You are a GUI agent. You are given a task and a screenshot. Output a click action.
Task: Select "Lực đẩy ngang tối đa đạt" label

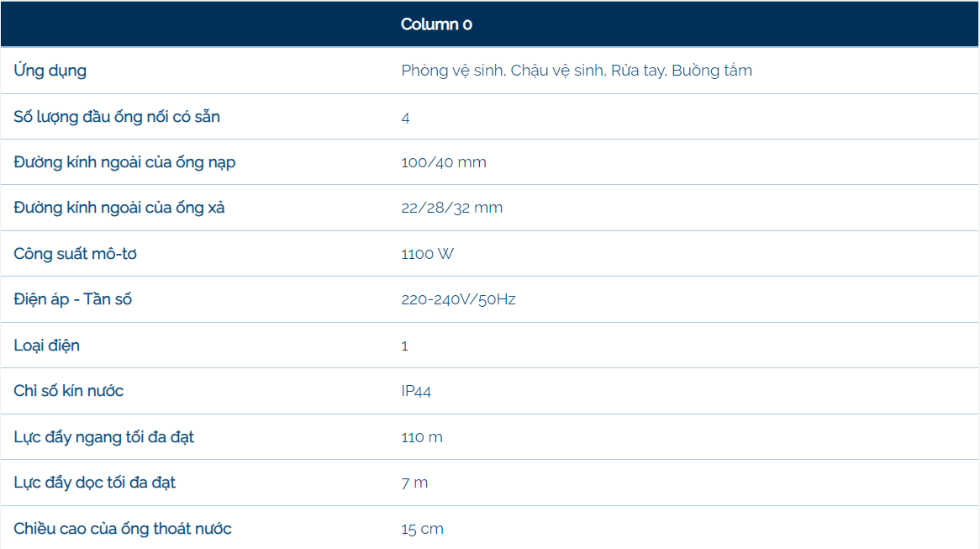(x=104, y=437)
